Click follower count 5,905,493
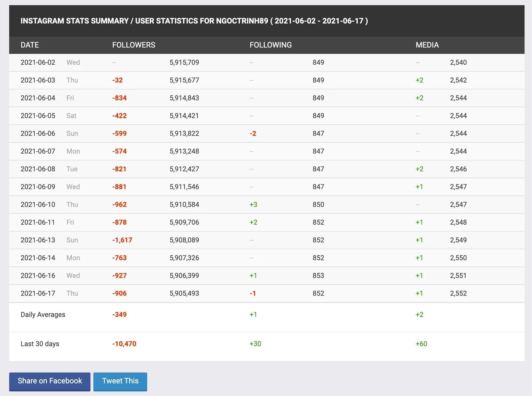Image resolution: width=532 pixels, height=396 pixels. pos(184,293)
